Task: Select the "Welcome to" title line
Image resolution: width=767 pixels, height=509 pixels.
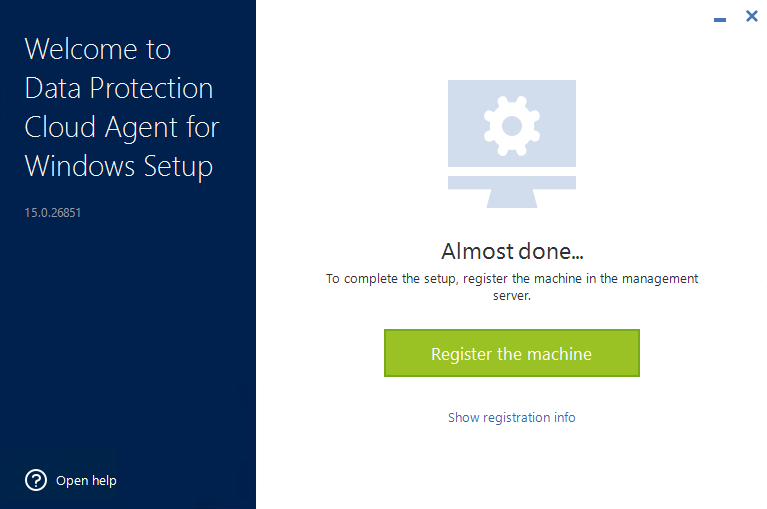Action: 98,49
